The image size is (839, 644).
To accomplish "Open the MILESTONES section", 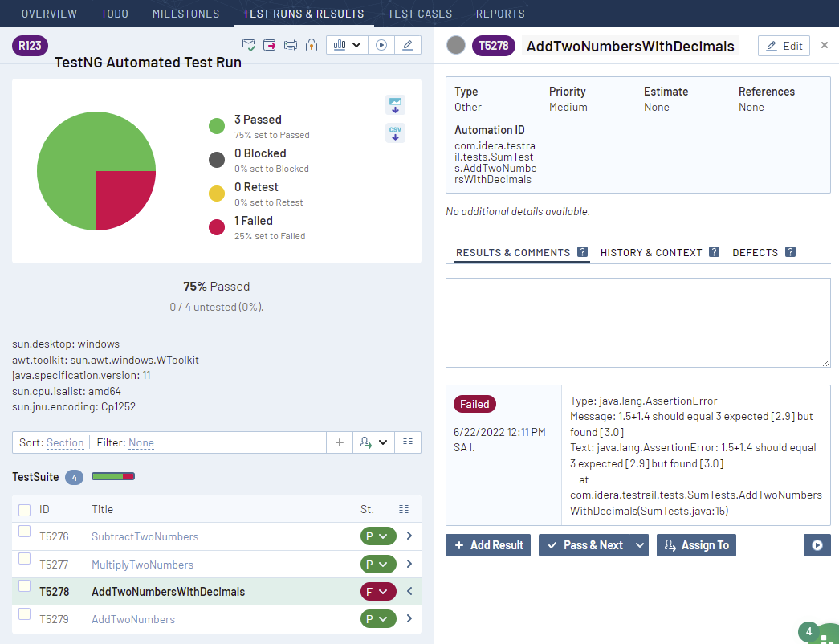I will coord(185,14).
